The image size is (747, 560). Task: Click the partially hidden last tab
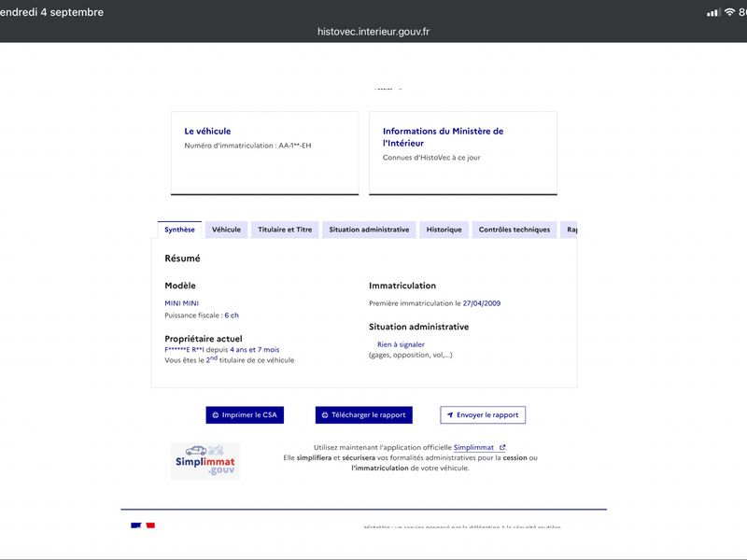569,230
